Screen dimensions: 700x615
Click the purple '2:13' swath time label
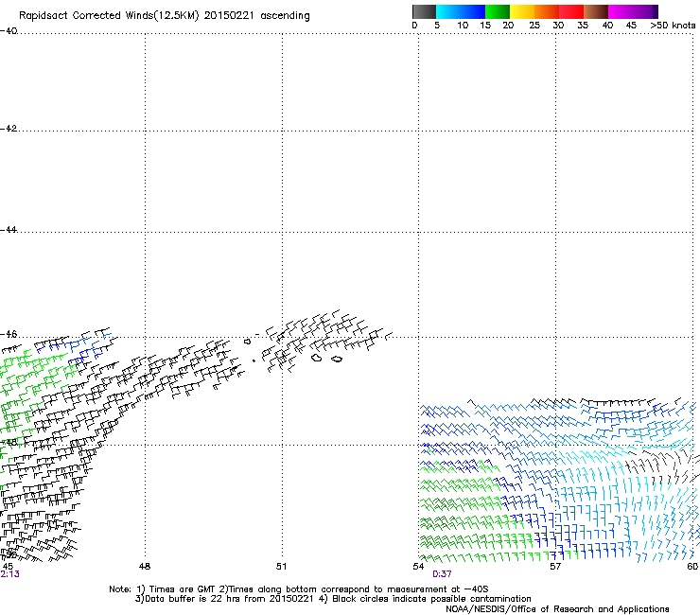click(9, 574)
